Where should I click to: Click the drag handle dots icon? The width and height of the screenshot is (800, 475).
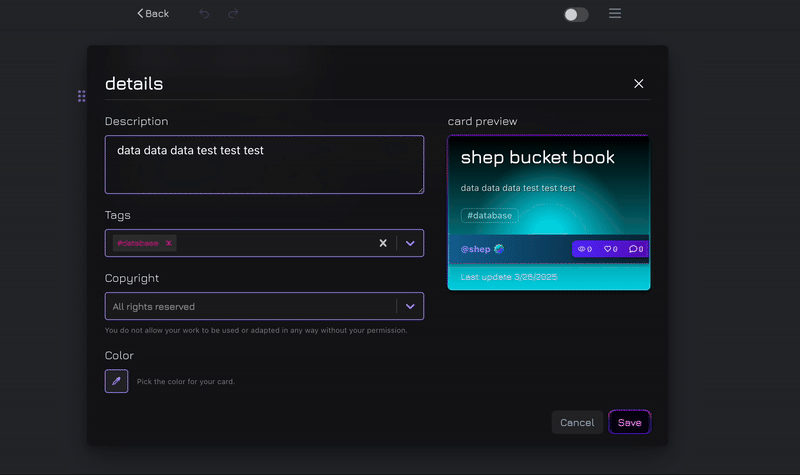tap(81, 96)
